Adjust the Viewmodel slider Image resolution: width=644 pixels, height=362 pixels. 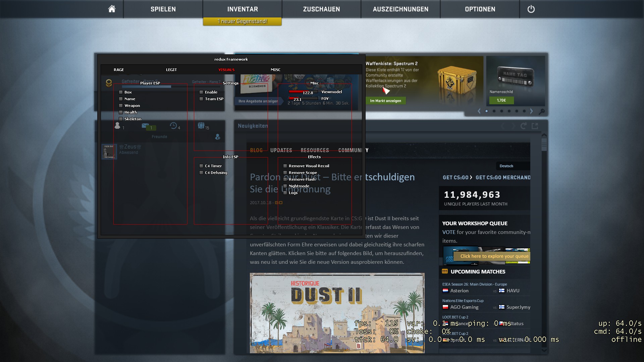[x=303, y=92]
